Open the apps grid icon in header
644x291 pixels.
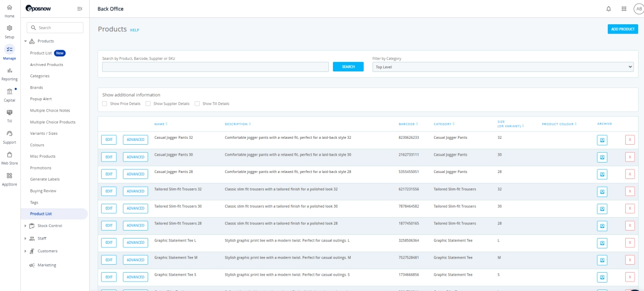(624, 9)
